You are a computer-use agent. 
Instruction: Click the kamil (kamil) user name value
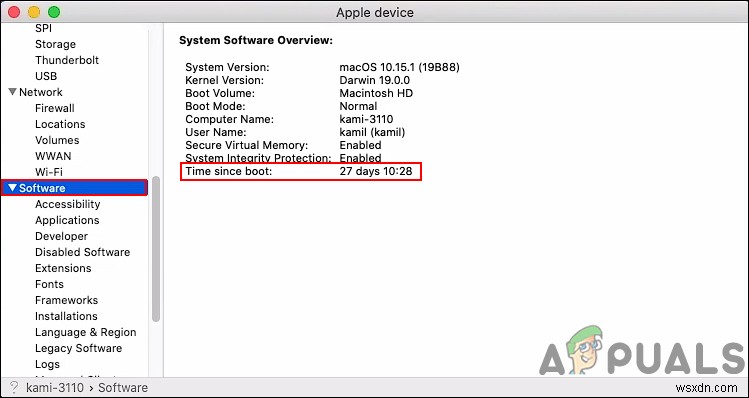tap(372, 132)
